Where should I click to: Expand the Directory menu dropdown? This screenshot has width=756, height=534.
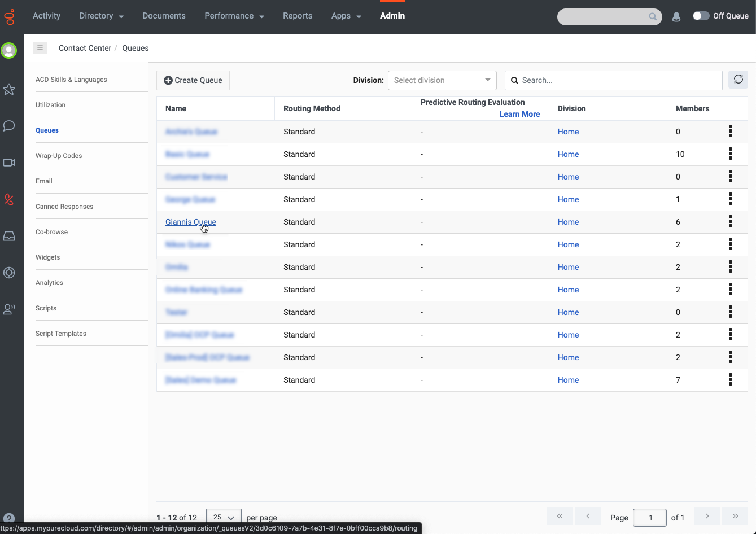(101, 16)
